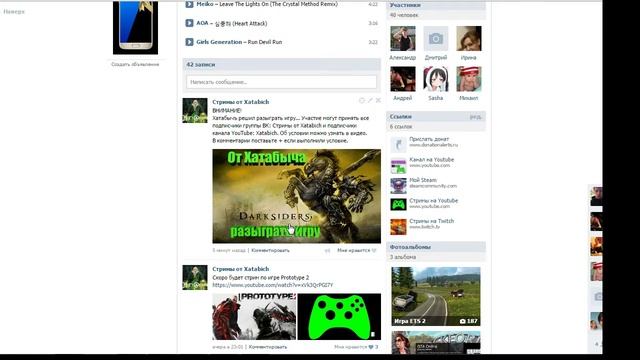640x360 pixels.
Task: Open member Sasha's anime avatar
Action: (436, 79)
